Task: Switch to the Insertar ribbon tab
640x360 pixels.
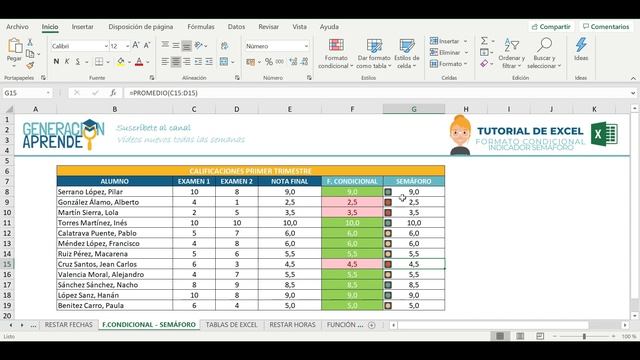Action: pyautogui.click(x=82, y=27)
